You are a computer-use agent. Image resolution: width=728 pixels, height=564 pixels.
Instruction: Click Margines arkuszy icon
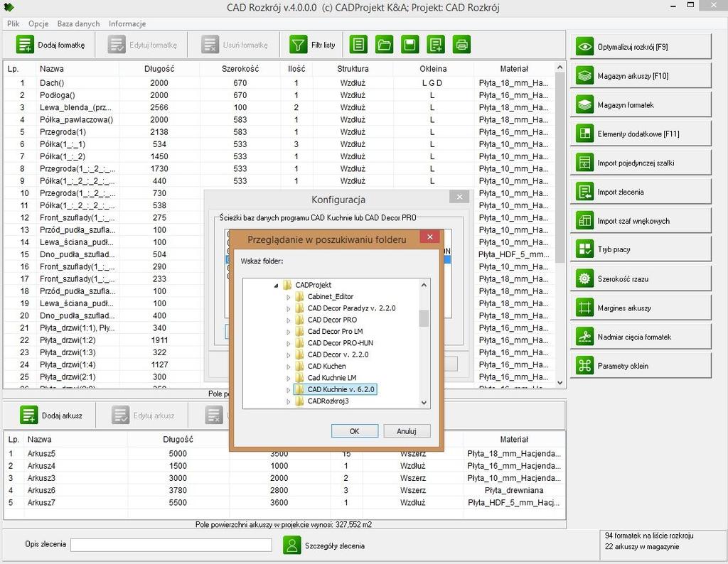[x=584, y=308]
